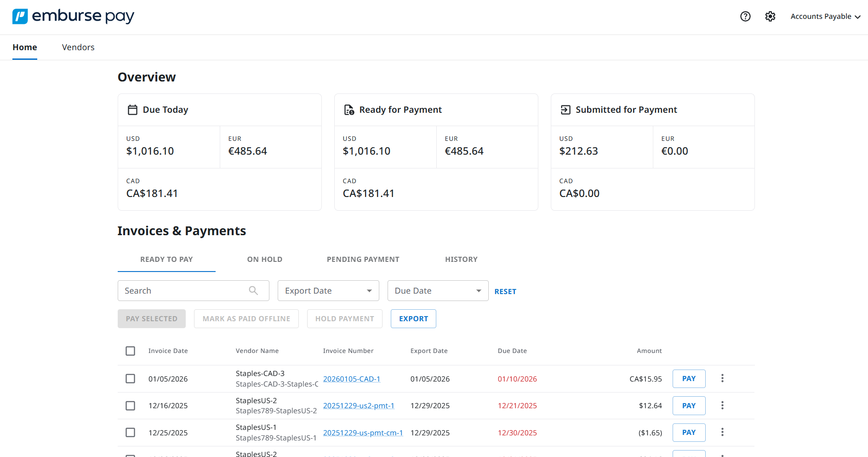Open the help icon

(745, 17)
